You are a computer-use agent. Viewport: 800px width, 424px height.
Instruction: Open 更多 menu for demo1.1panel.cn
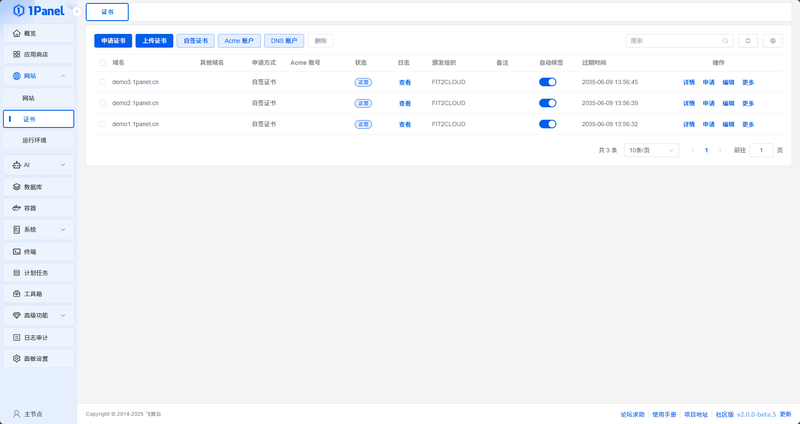[x=748, y=124]
